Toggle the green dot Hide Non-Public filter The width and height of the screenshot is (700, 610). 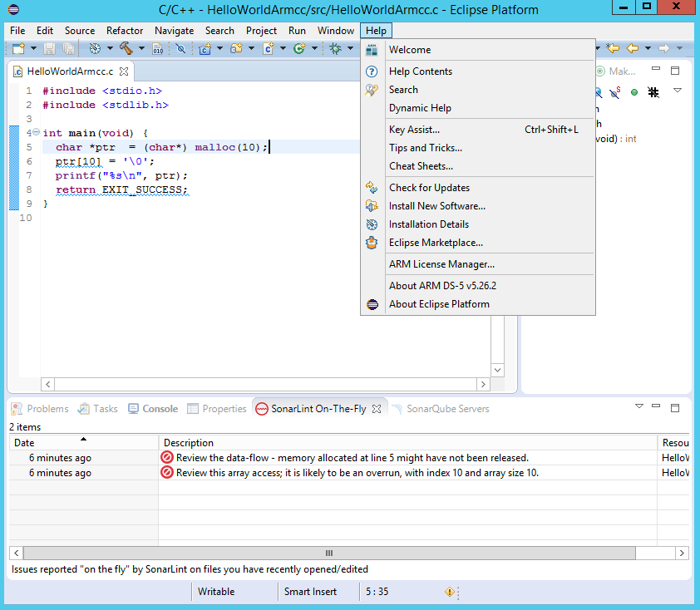point(634,91)
